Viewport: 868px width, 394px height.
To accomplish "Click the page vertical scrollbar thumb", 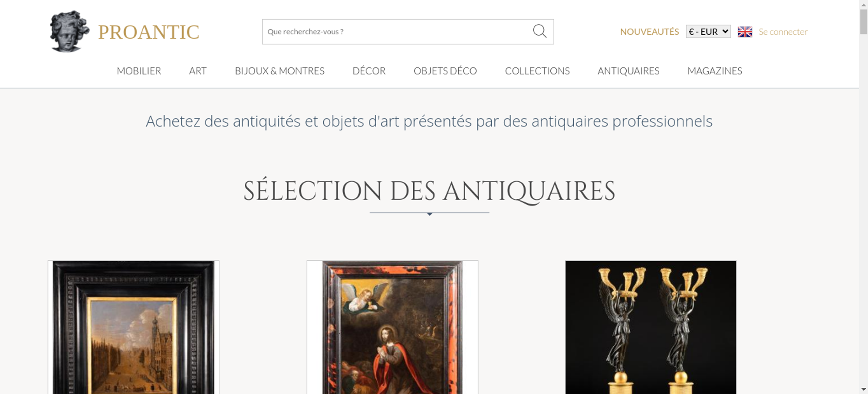I will pyautogui.click(x=864, y=22).
